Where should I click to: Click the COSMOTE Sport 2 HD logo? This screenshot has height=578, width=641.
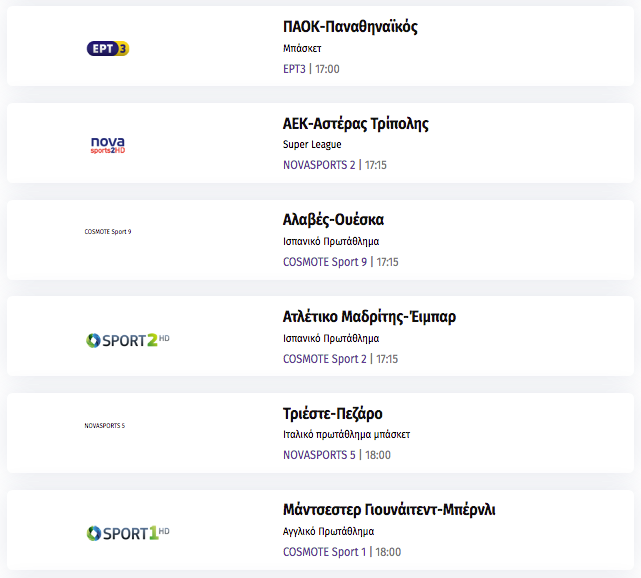coord(128,340)
